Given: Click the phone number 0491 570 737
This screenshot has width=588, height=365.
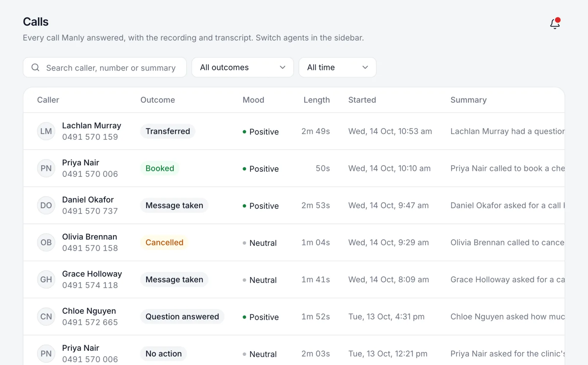Looking at the screenshot, I should (90, 211).
